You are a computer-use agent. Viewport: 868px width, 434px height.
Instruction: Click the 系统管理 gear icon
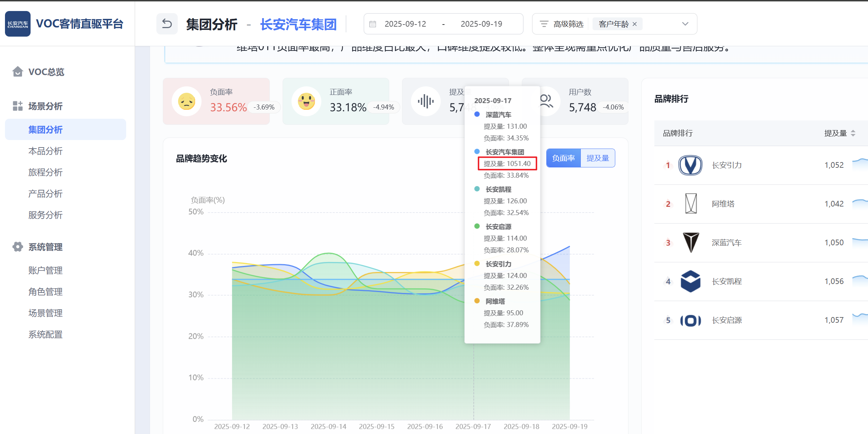click(x=18, y=247)
